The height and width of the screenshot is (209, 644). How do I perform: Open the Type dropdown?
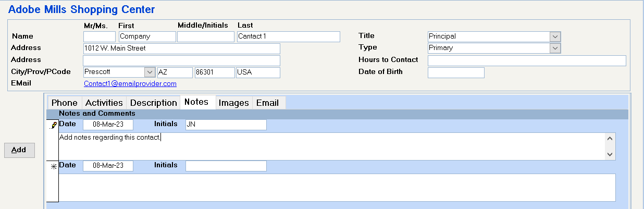555,48
